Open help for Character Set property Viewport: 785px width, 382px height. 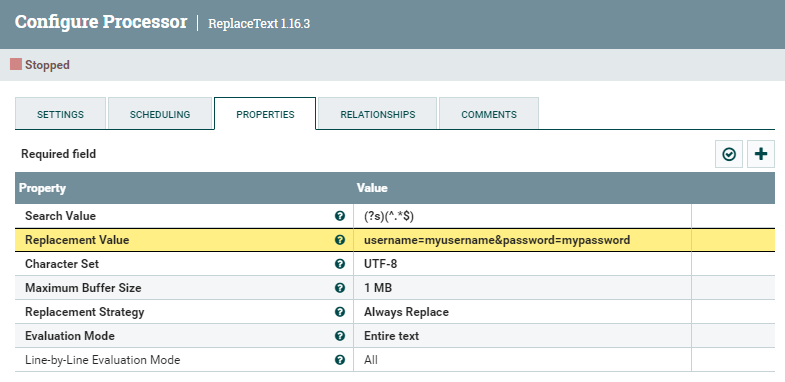[340, 264]
